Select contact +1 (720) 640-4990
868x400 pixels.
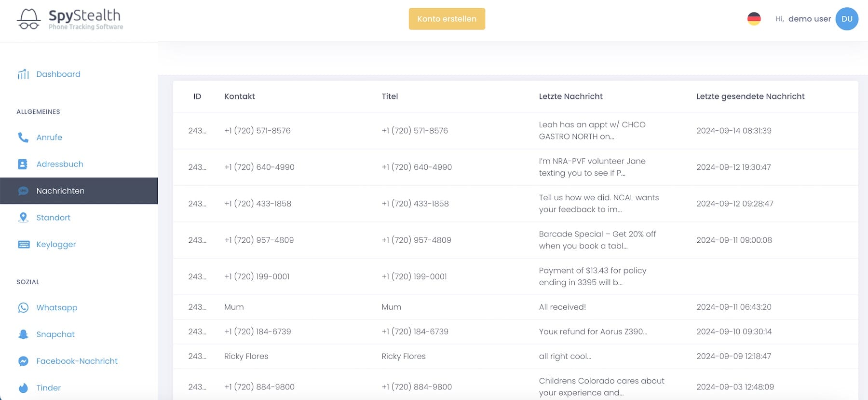click(x=259, y=167)
